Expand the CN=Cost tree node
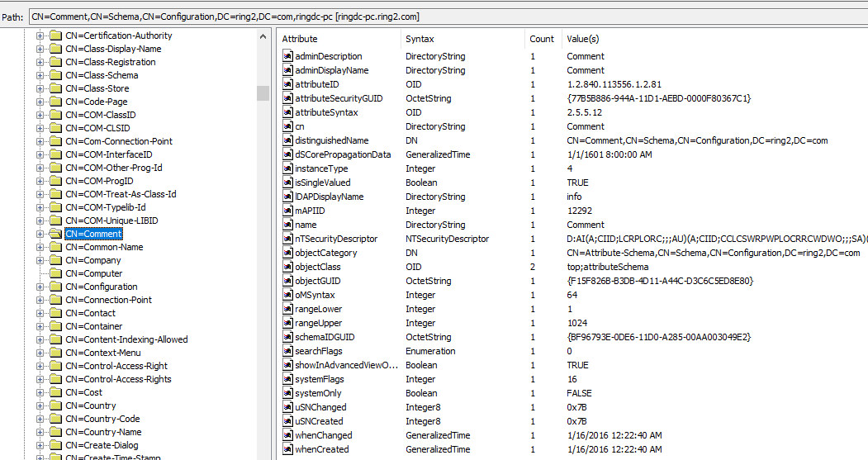Image resolution: width=868 pixels, height=460 pixels. [x=40, y=393]
